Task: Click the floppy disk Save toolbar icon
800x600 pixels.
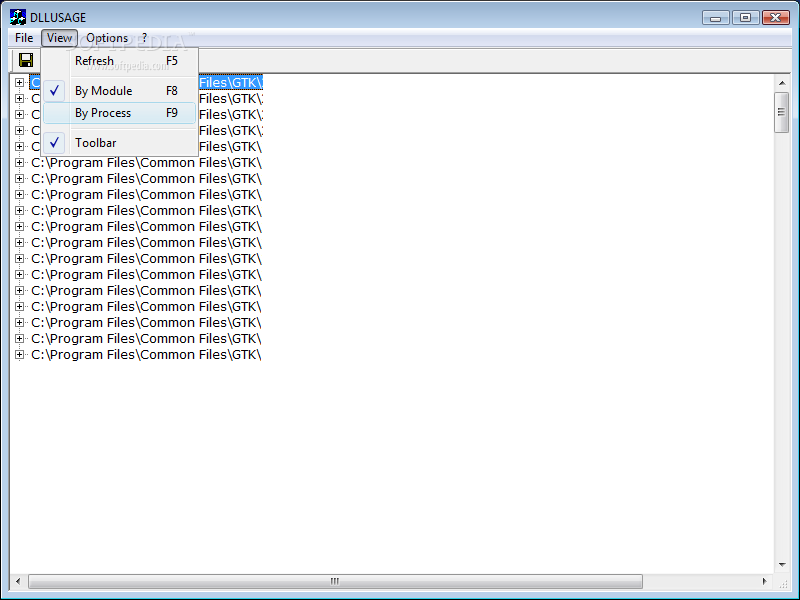Action: click(x=26, y=60)
